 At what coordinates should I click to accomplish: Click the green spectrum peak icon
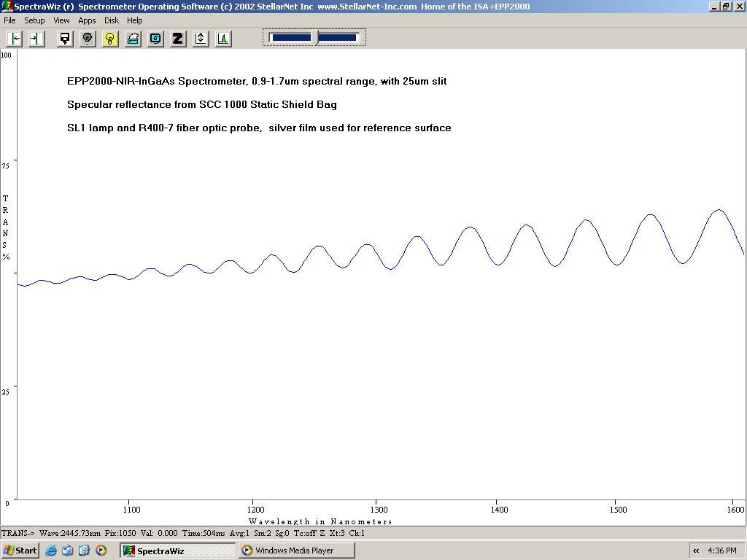click(x=223, y=39)
